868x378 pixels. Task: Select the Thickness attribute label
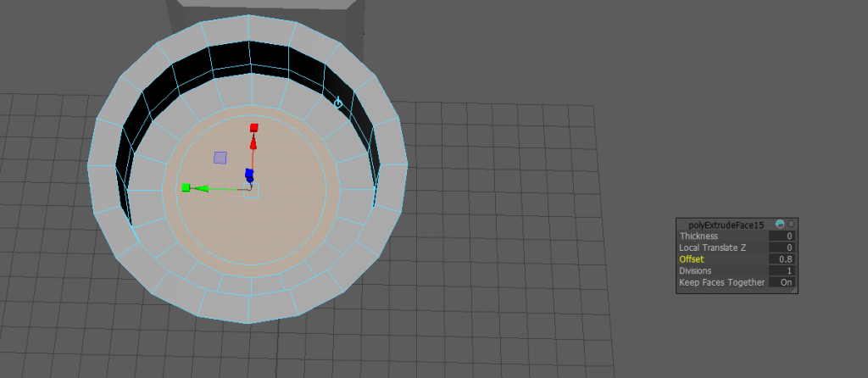698,236
